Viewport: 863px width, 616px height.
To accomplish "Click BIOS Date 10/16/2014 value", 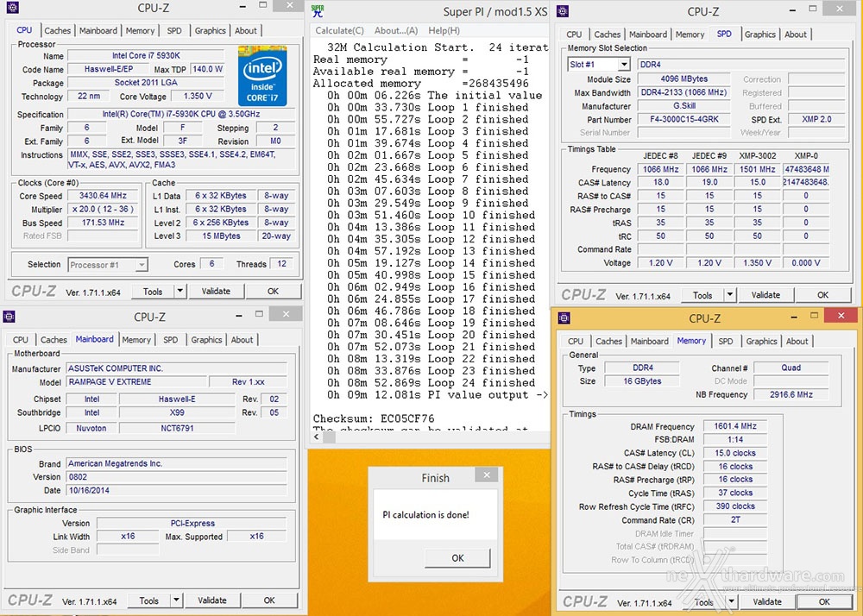I will pos(176,490).
